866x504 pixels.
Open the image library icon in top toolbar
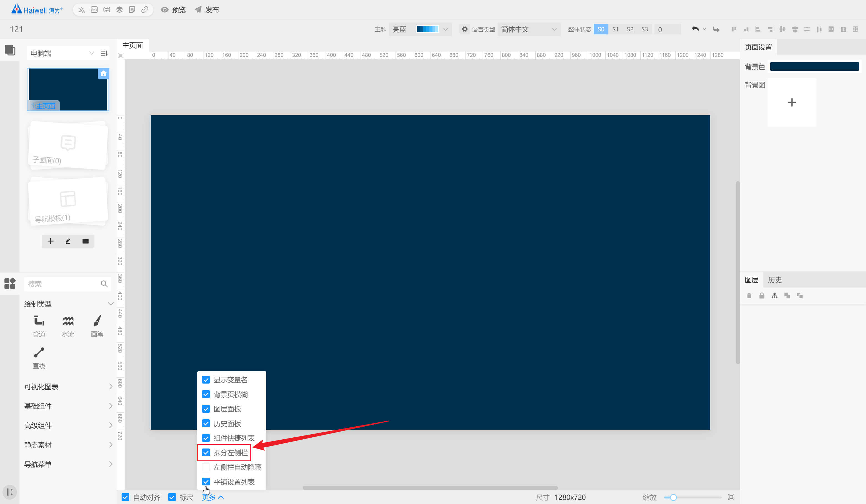94,10
